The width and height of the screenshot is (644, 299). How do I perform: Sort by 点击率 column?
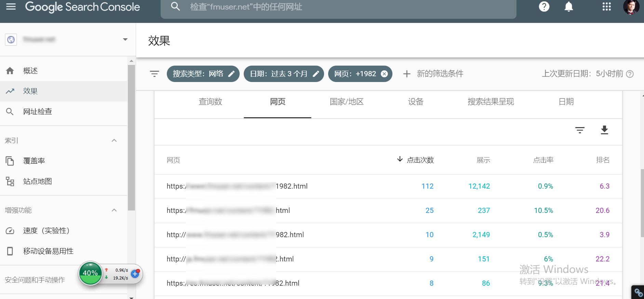pos(543,160)
